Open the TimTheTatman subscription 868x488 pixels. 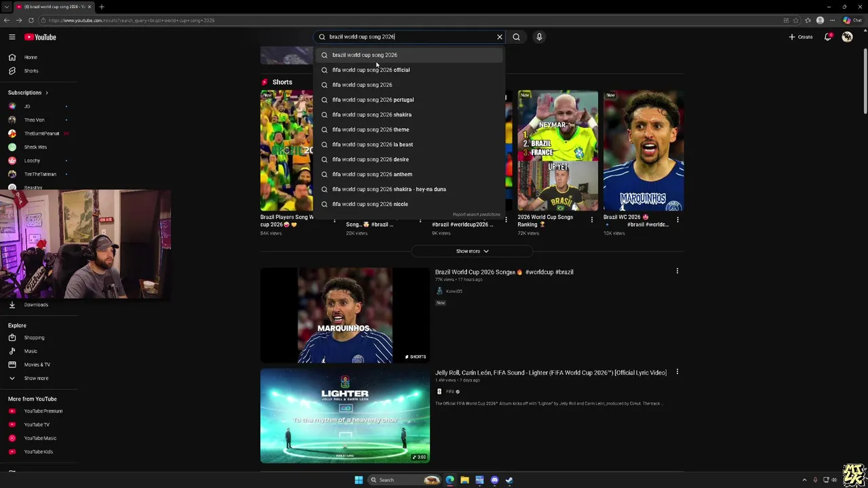pos(39,174)
